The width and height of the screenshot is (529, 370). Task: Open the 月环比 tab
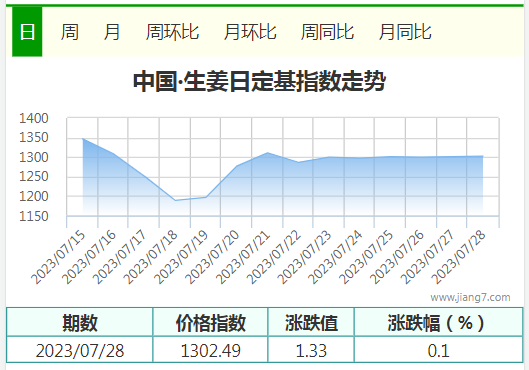[250, 32]
